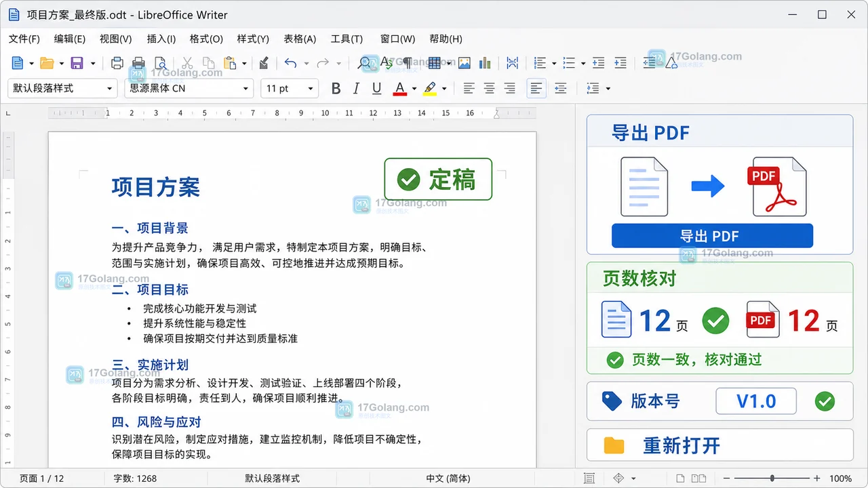This screenshot has width=868, height=488.
Task: Click the yellow highlighting color swatch
Action: click(429, 88)
